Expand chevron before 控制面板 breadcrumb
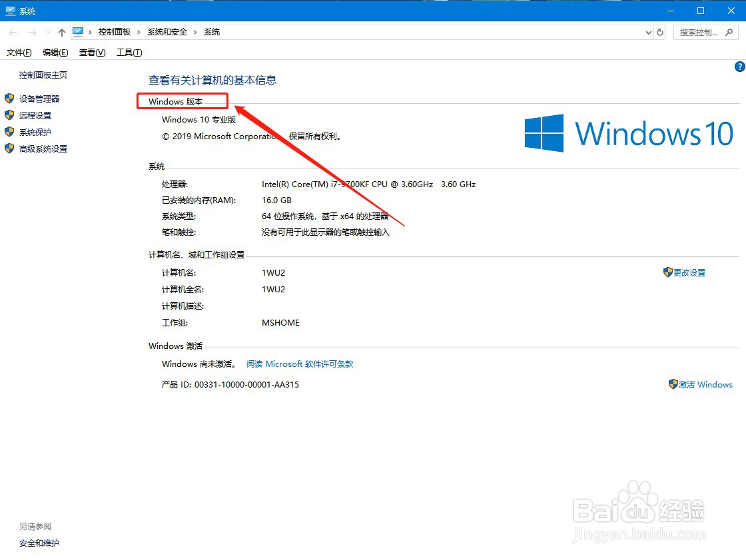Viewport: 746px width, 560px height. point(90,32)
